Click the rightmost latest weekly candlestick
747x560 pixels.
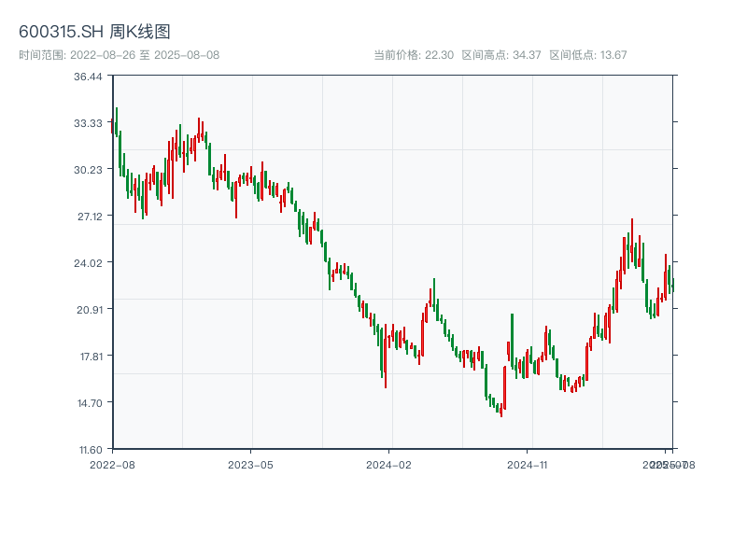(x=672, y=285)
